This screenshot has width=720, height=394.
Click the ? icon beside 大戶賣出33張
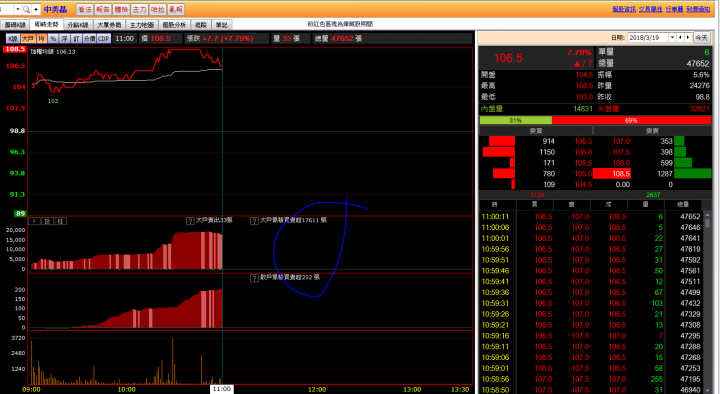(x=190, y=221)
